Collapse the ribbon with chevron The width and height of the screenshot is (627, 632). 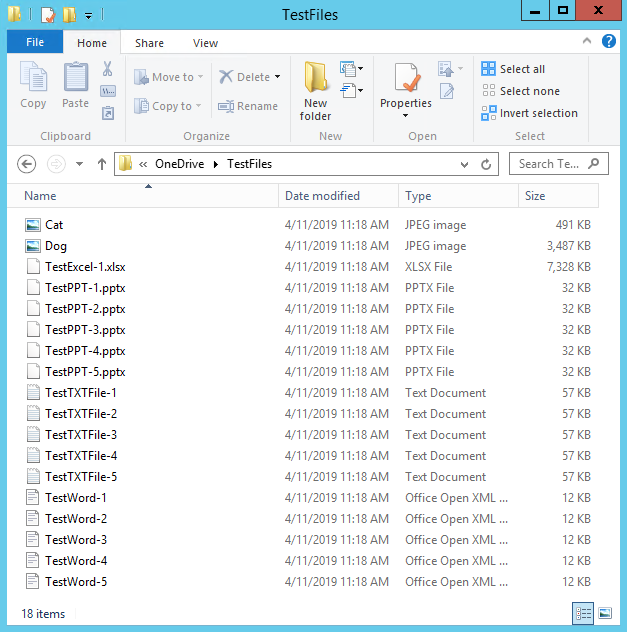coord(588,42)
